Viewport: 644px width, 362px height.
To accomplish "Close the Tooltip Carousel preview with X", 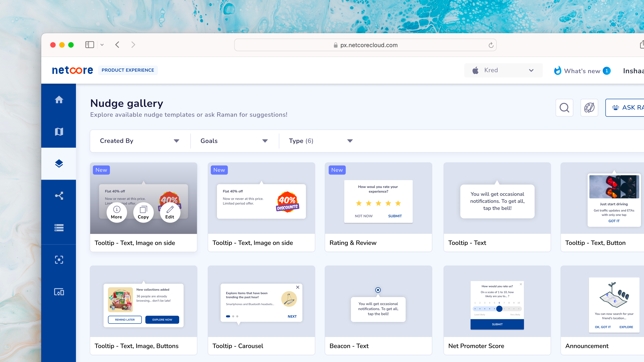I will [298, 287].
